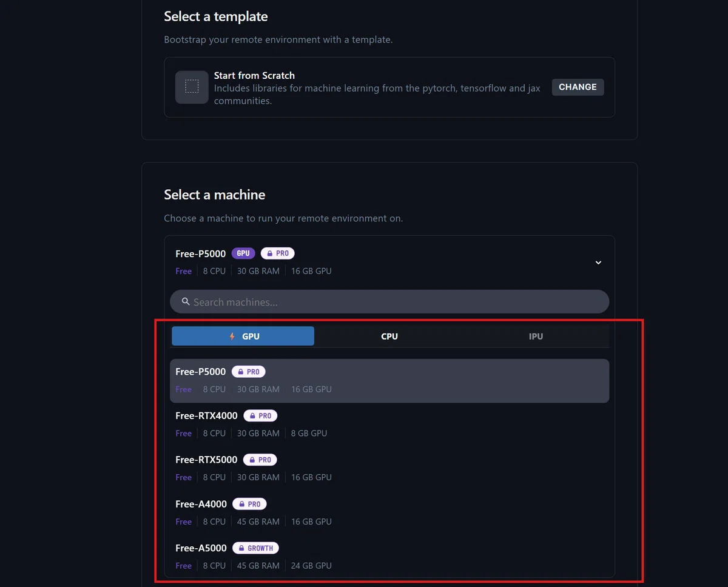Click the CHANGE template button

pos(578,87)
